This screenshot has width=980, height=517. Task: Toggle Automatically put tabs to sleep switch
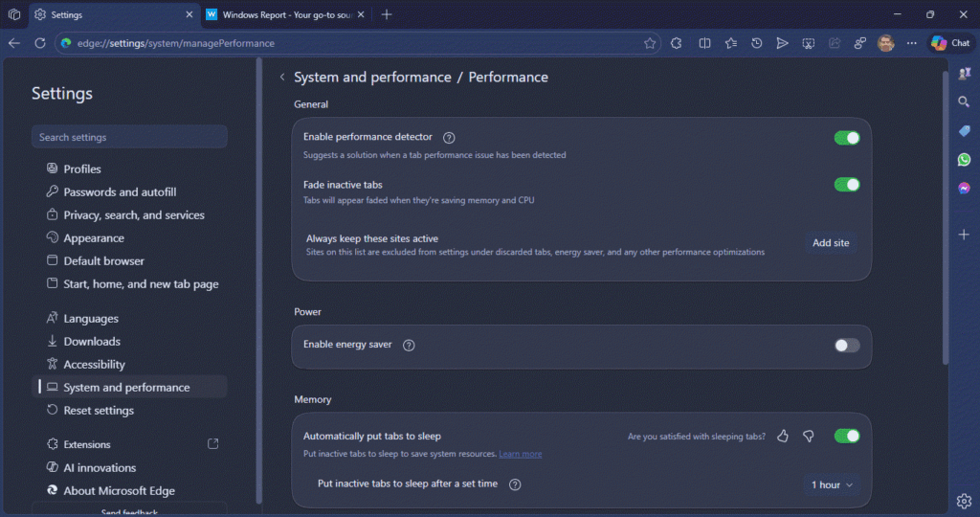coord(847,436)
